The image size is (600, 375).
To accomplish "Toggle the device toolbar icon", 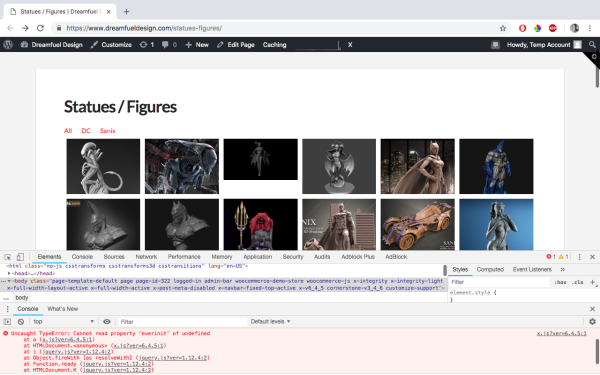I will coord(20,257).
